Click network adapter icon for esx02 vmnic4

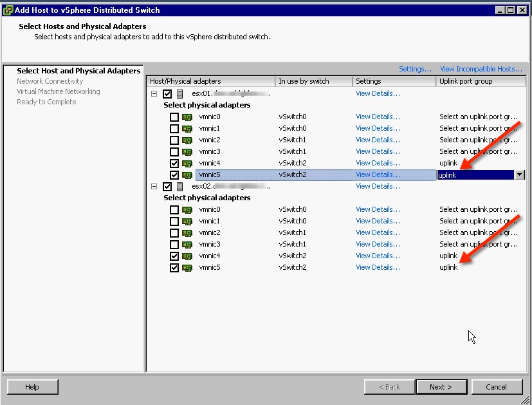click(x=187, y=256)
